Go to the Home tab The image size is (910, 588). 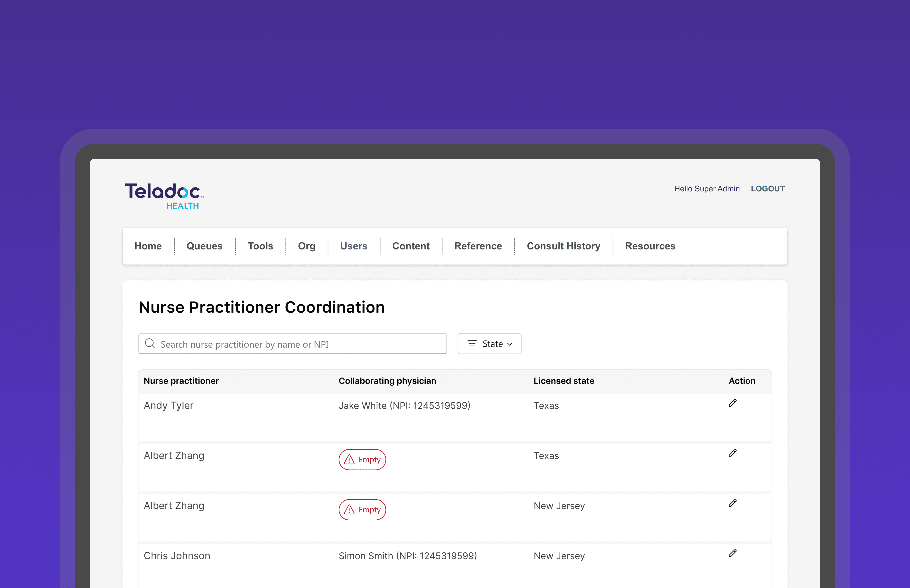tap(148, 246)
